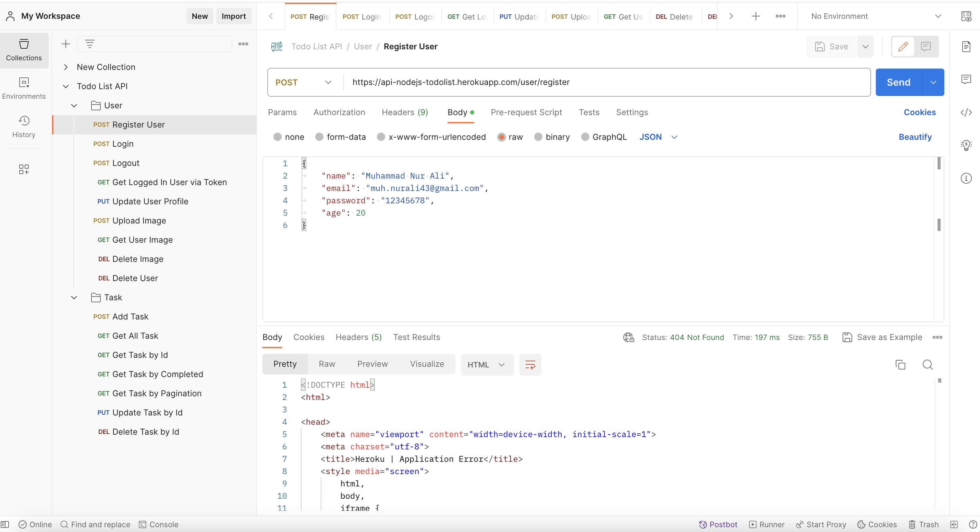Select the form-data body type
Image resolution: width=980 pixels, height=532 pixels.
(319, 137)
